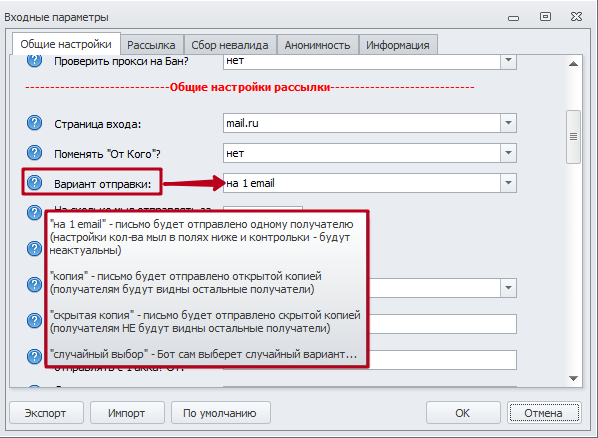Viewport: 598px width, 438px height.
Task: Click the vertical scrollbar thumb
Action: click(x=573, y=137)
